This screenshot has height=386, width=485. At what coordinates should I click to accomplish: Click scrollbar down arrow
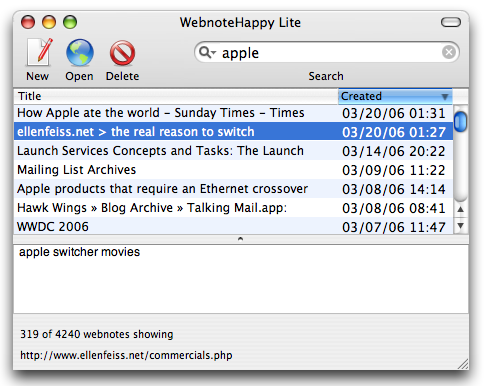(461, 226)
